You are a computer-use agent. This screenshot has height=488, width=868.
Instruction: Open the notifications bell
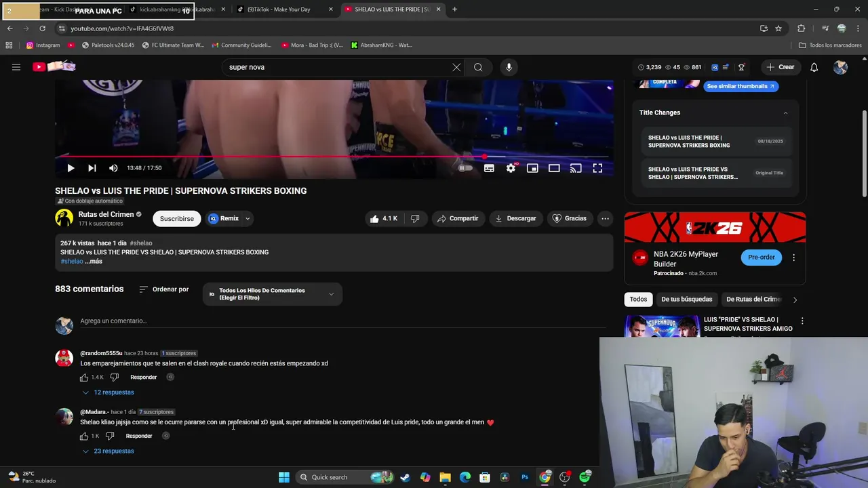(814, 67)
